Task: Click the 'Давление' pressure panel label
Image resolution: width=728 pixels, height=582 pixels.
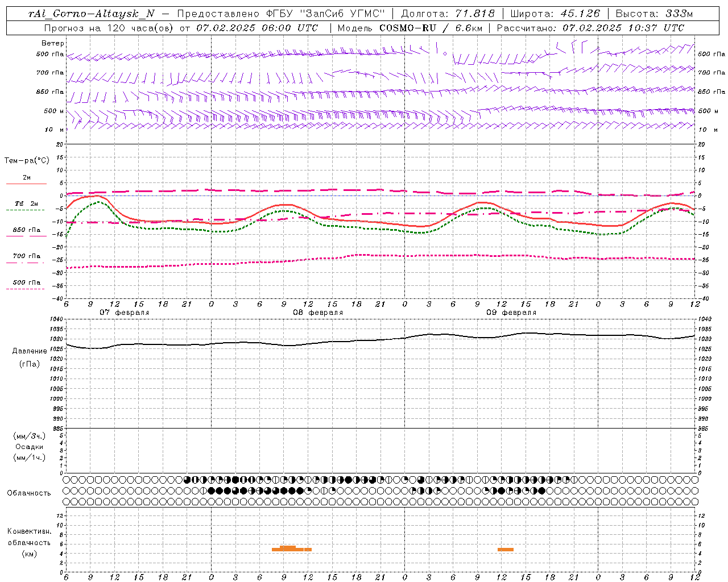Action: point(30,351)
